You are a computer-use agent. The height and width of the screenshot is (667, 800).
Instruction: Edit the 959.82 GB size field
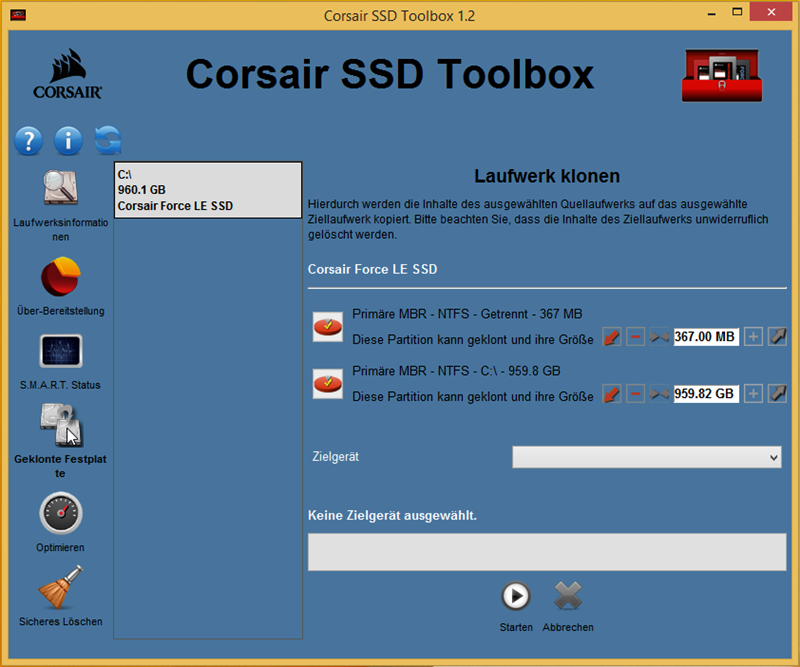point(706,394)
